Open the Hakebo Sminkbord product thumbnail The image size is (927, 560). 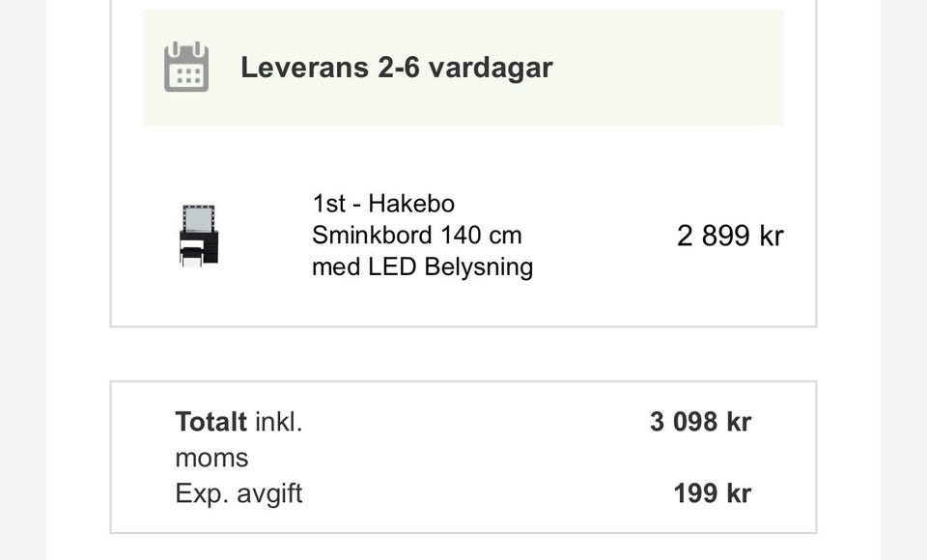[199, 235]
